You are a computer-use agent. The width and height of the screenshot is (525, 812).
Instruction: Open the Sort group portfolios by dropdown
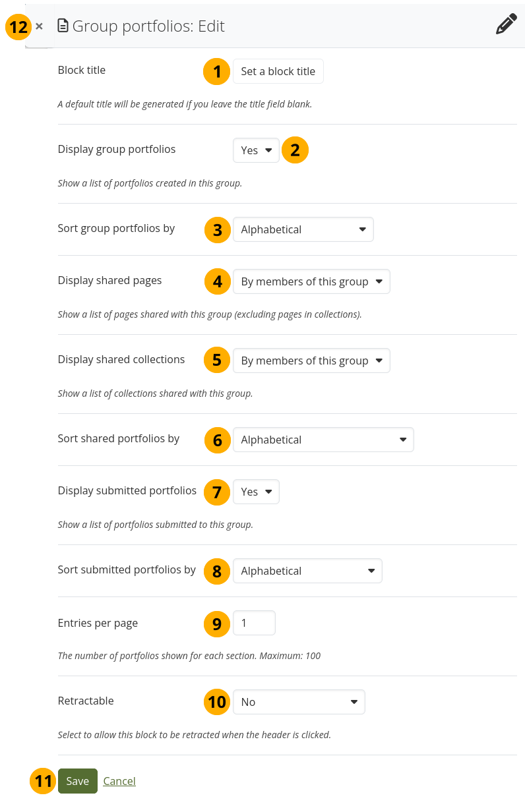click(303, 229)
